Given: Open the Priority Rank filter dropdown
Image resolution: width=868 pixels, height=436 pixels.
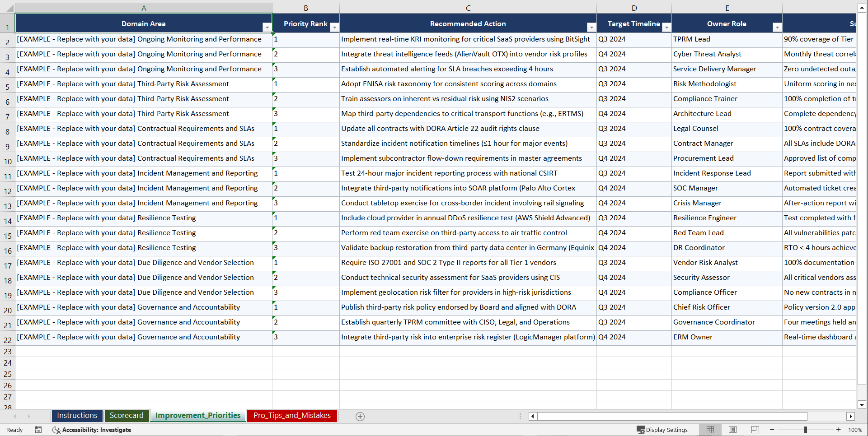Looking at the screenshot, I should [x=334, y=27].
